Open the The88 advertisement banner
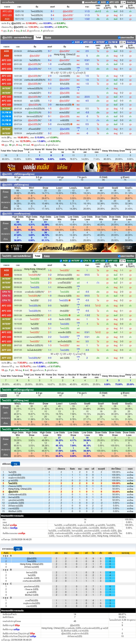Screen dimensions: 136x644 point(68,167)
